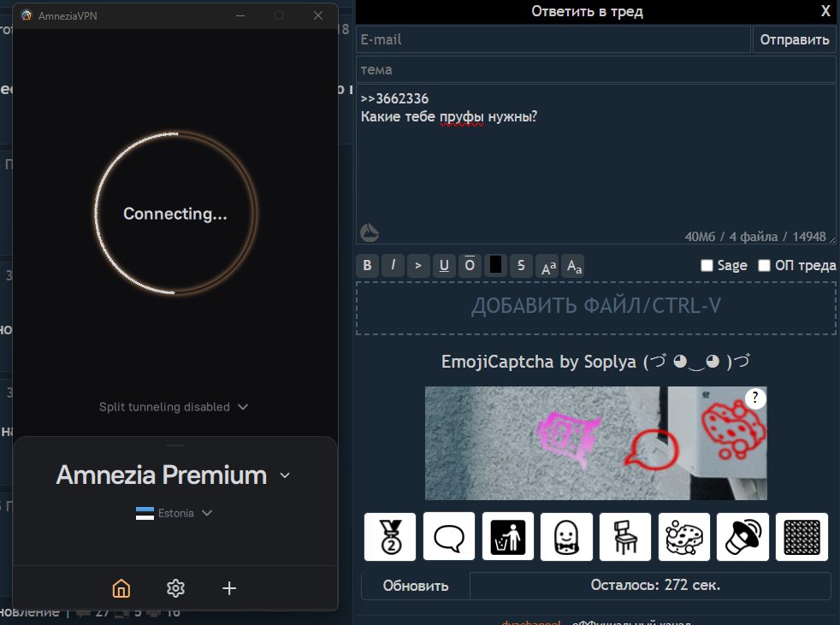This screenshot has height=625, width=840.
Task: Toggle italic formatting I
Action: point(393,265)
